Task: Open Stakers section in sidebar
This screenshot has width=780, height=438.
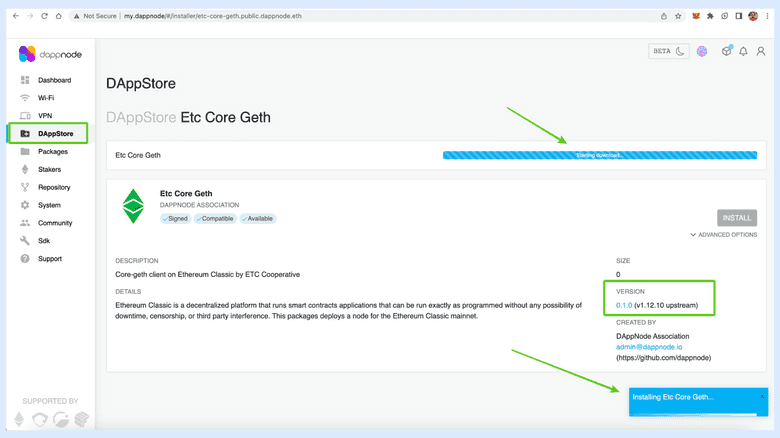Action: click(49, 170)
